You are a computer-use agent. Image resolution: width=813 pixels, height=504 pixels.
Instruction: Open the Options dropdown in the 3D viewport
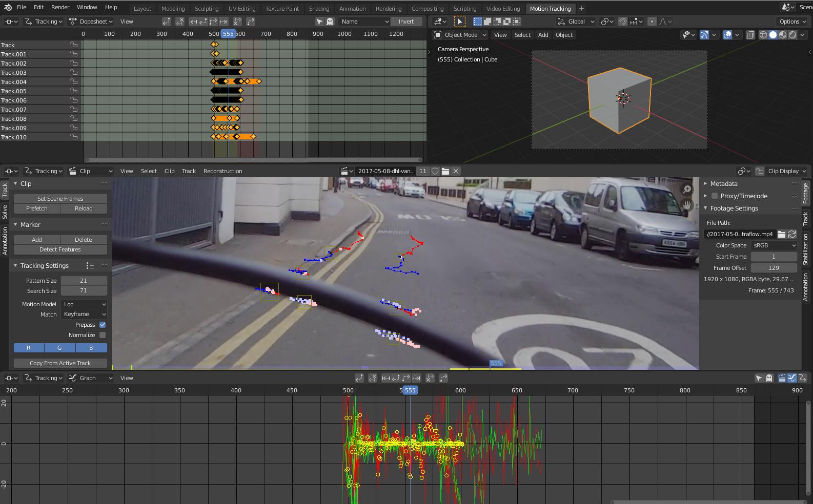pyautogui.click(x=792, y=22)
